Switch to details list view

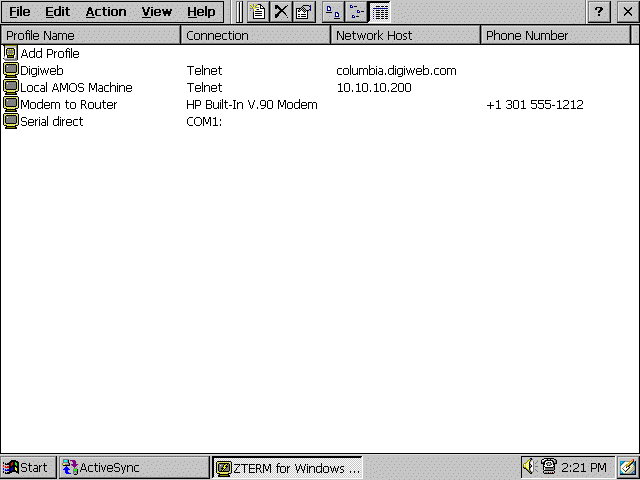point(380,12)
